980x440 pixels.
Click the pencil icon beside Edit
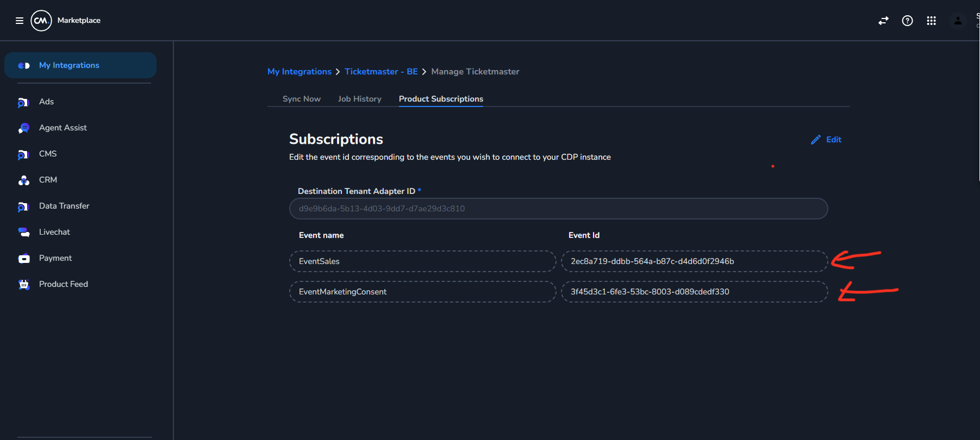pyautogui.click(x=815, y=140)
